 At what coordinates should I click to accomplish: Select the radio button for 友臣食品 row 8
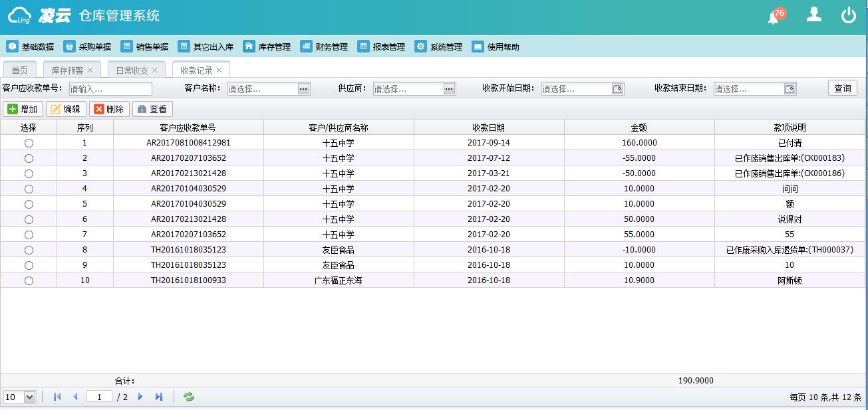(29, 250)
